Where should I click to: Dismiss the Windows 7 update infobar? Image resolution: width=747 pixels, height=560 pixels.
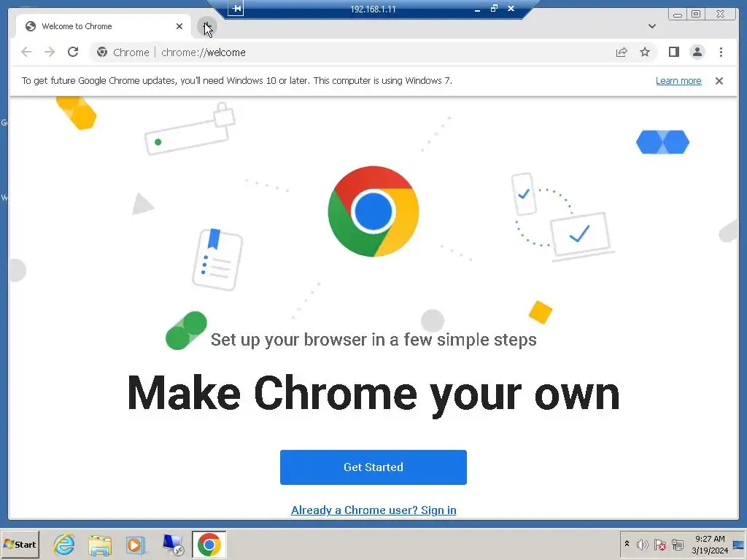coord(719,81)
